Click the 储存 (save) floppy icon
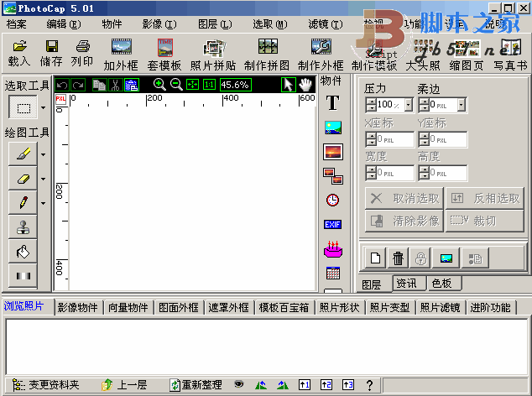Viewport: 532px width, 396px height. (52, 46)
